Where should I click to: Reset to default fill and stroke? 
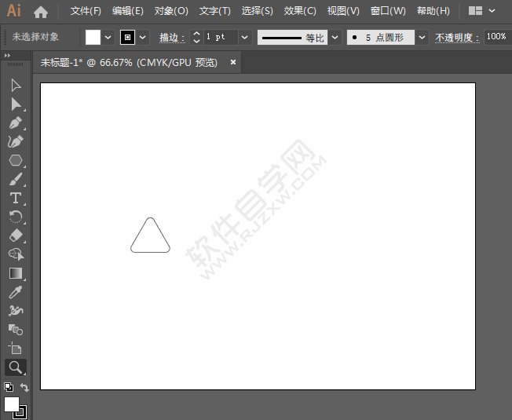(x=8, y=388)
